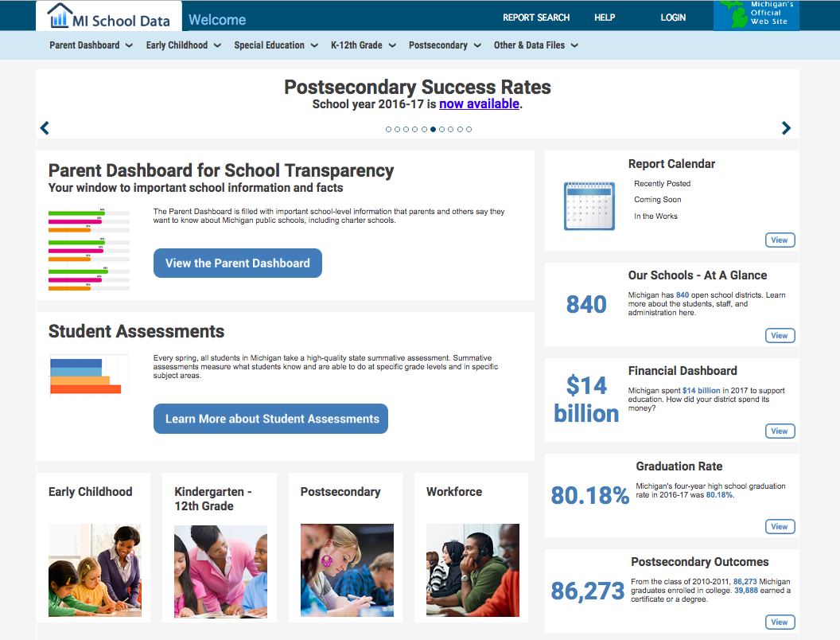Select the Welcome tab

(x=216, y=18)
